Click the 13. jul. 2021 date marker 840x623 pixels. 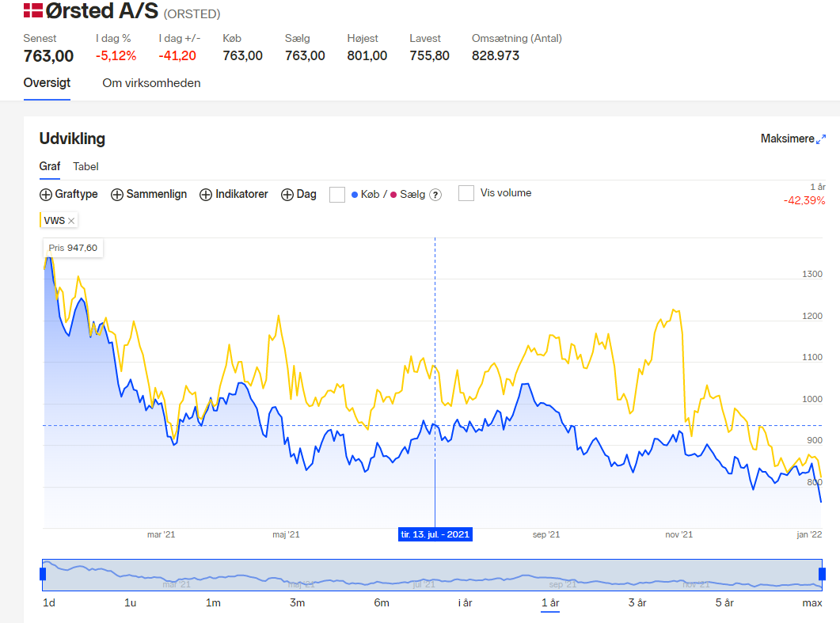click(435, 534)
